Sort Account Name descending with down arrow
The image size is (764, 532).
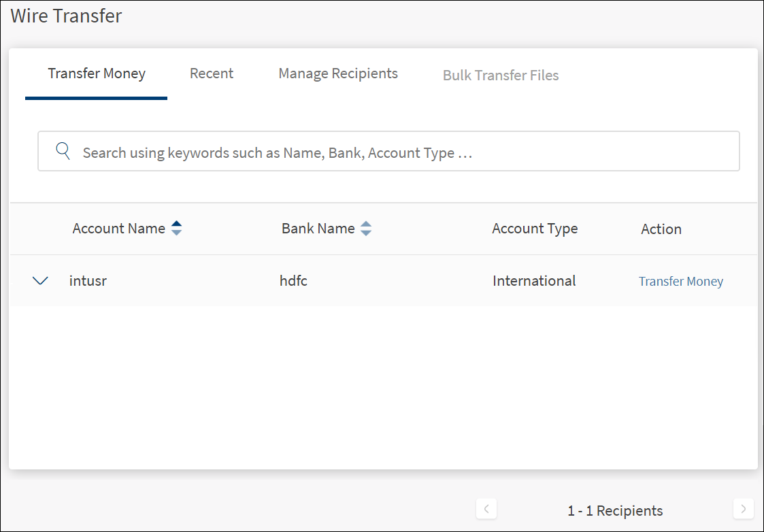tap(176, 233)
